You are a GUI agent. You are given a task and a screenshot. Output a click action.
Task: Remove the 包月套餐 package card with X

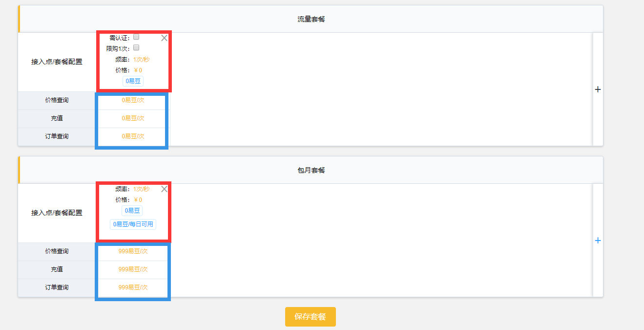click(165, 189)
